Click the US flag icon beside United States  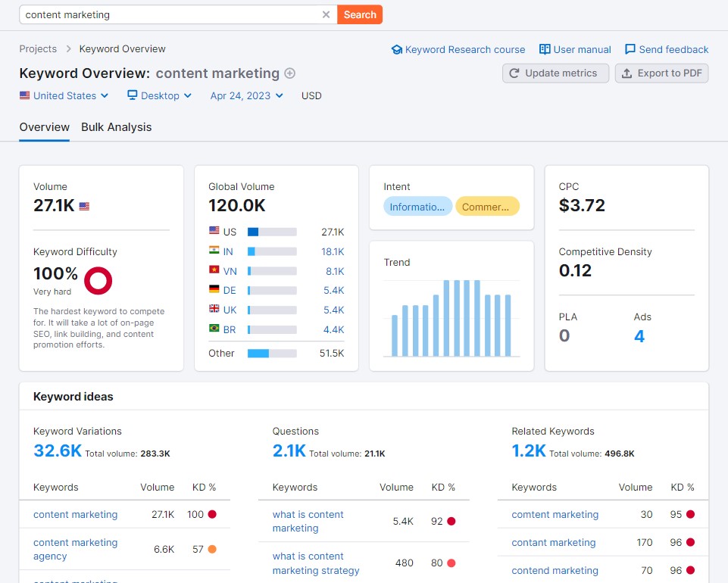click(24, 95)
